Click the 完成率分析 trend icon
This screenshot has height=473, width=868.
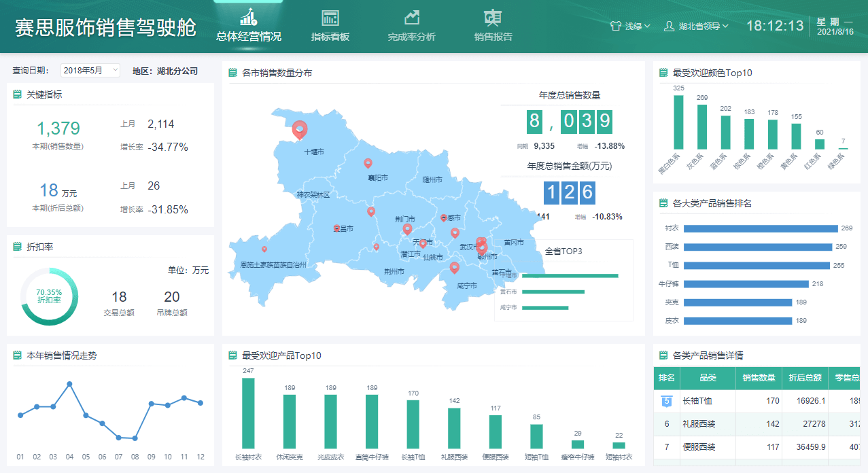tap(411, 18)
